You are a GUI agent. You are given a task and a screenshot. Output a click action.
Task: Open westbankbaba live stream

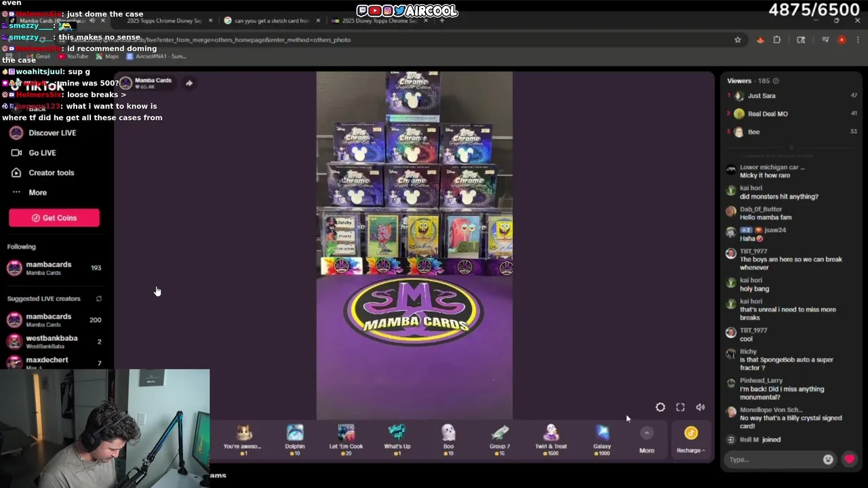coord(54,342)
